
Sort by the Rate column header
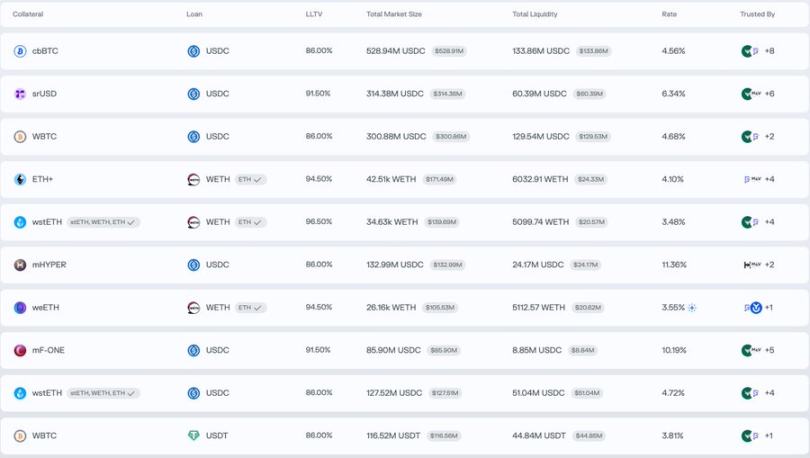point(669,14)
